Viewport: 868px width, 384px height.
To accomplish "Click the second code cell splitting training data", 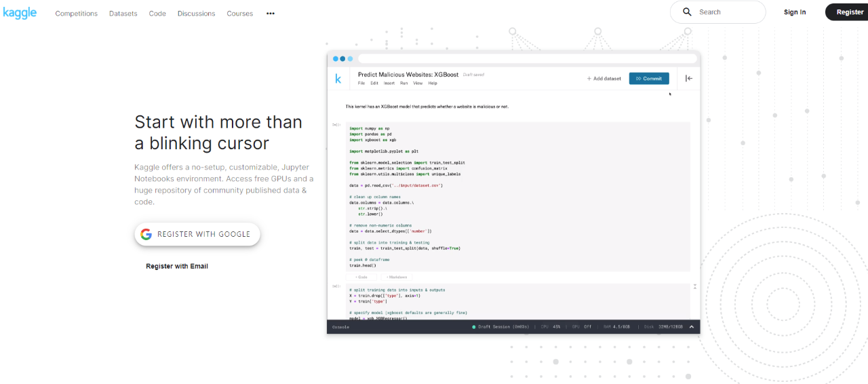I will 518,302.
